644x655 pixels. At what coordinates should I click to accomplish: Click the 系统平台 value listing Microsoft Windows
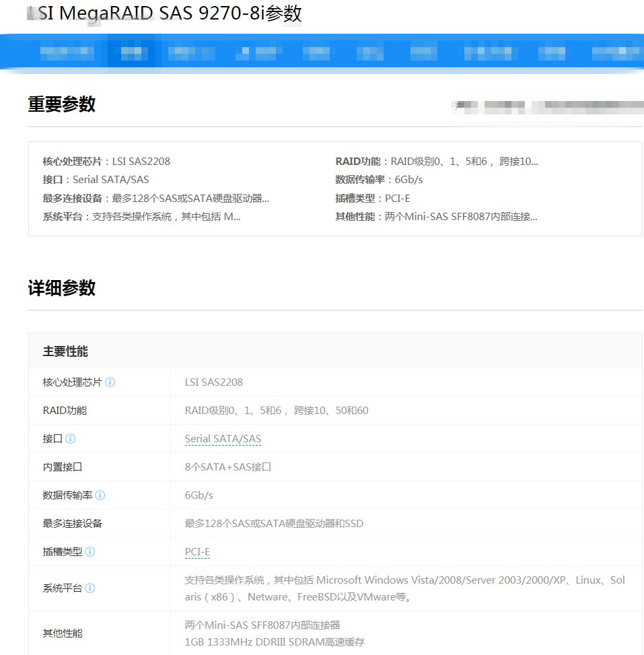tap(404, 588)
